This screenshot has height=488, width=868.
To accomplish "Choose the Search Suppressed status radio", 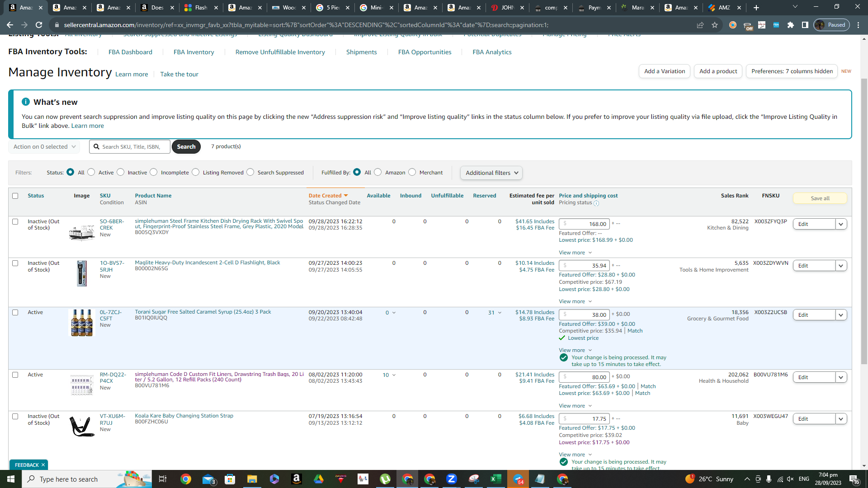I will [250, 172].
